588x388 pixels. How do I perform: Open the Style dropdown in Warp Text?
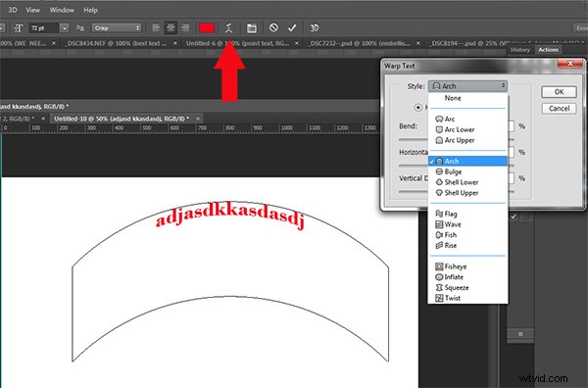pos(467,86)
